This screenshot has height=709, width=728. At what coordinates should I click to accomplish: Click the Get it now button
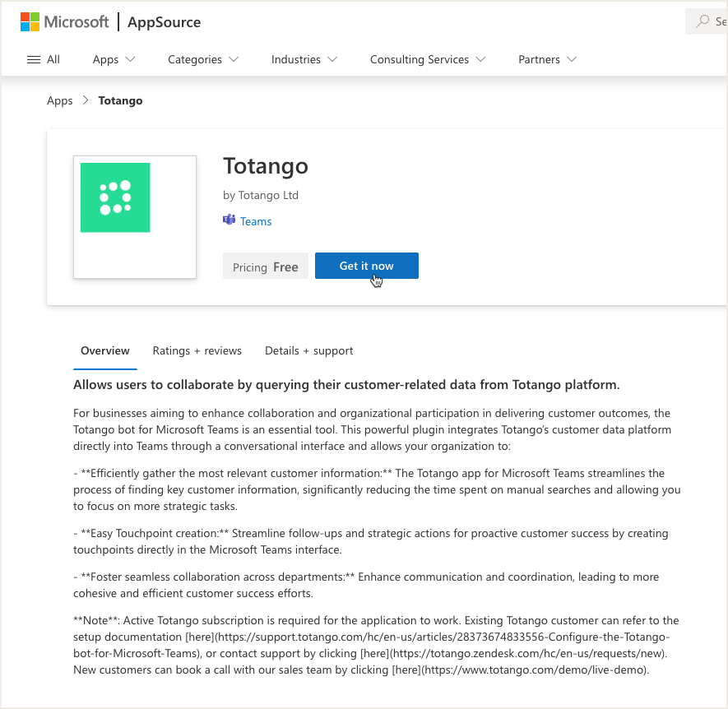pyautogui.click(x=367, y=266)
